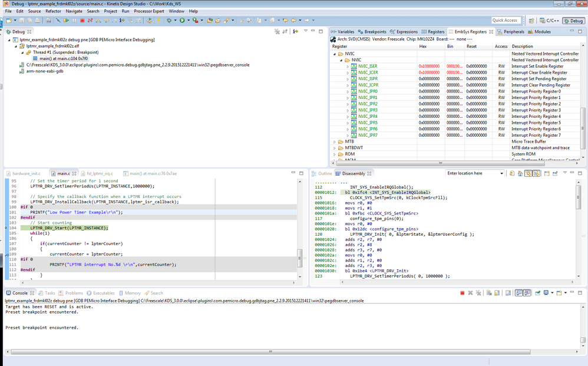Open the Enter location here dropdown
The height and width of the screenshot is (366, 588).
point(501,173)
